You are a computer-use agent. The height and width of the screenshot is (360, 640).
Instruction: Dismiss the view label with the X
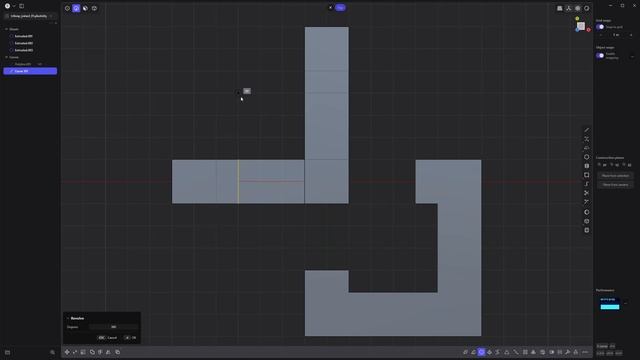pos(330,7)
